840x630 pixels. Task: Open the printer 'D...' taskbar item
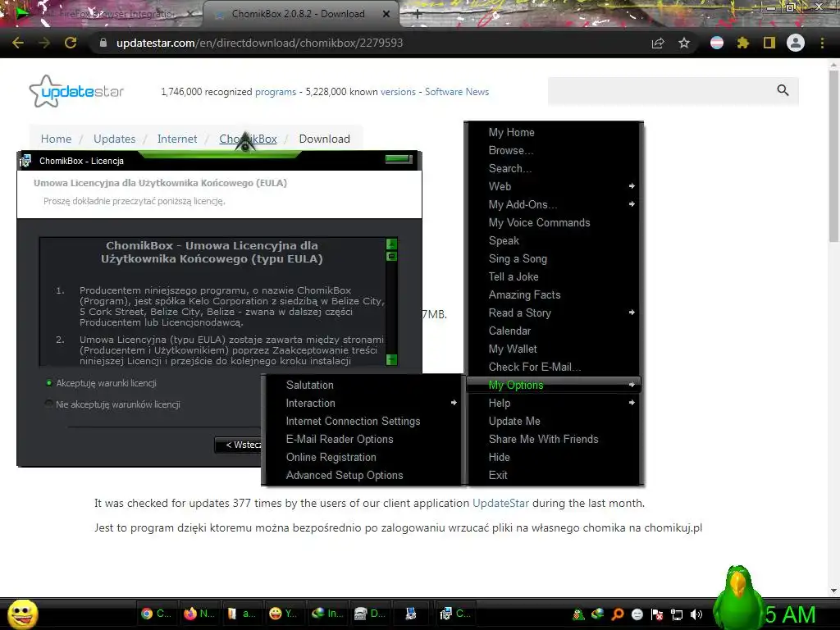coord(370,614)
